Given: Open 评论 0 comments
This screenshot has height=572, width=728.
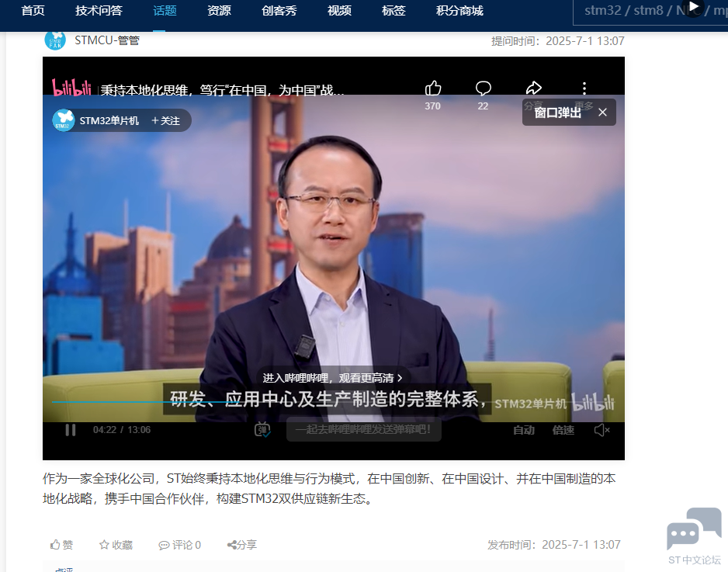Looking at the screenshot, I should coord(180,545).
